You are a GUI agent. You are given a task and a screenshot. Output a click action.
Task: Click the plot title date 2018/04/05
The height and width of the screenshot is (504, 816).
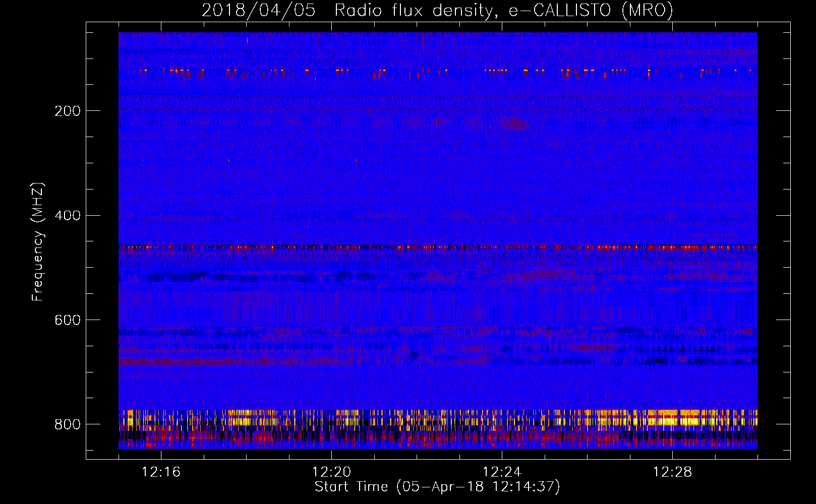259,11
